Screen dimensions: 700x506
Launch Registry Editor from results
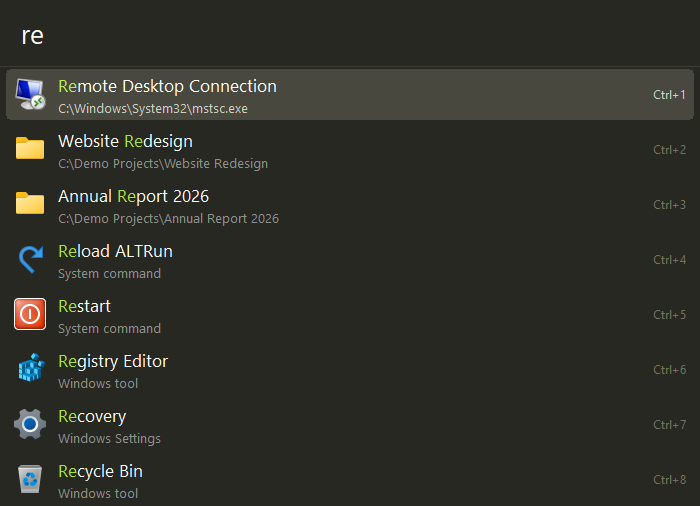pos(350,369)
